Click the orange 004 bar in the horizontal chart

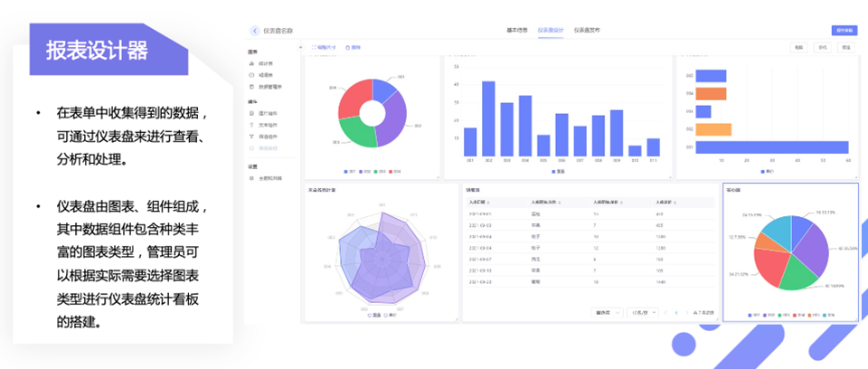711,94
